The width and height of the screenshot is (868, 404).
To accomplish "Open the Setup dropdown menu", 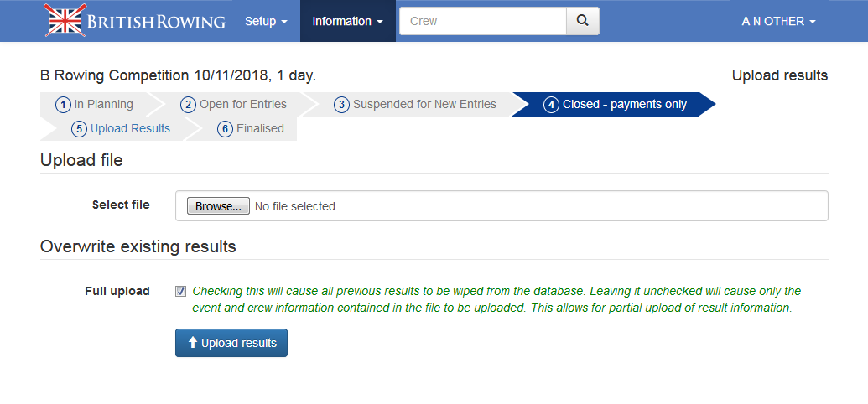I will tap(266, 21).
